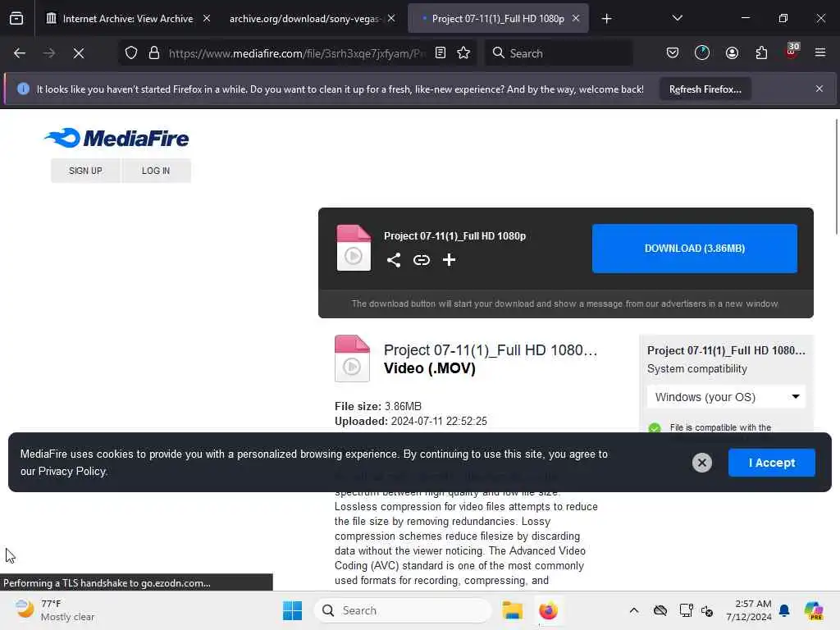Select the File size: 3.86MB text
The image size is (840, 630).
(378, 406)
